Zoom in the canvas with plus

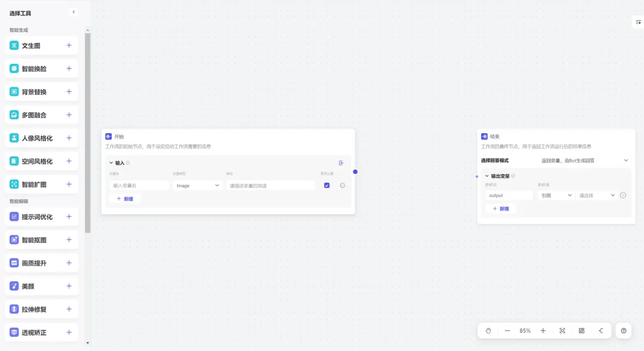pyautogui.click(x=543, y=331)
